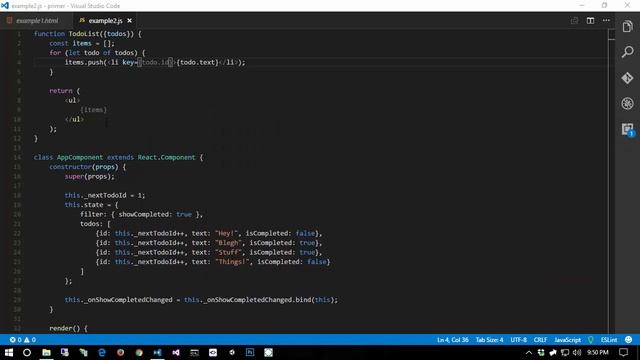Click the Open Changes icon in editor toolbar

click(x=574, y=20)
